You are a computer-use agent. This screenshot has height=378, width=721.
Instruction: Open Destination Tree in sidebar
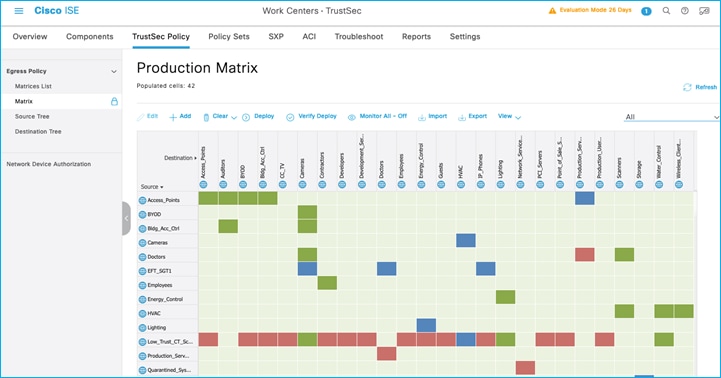click(x=38, y=132)
